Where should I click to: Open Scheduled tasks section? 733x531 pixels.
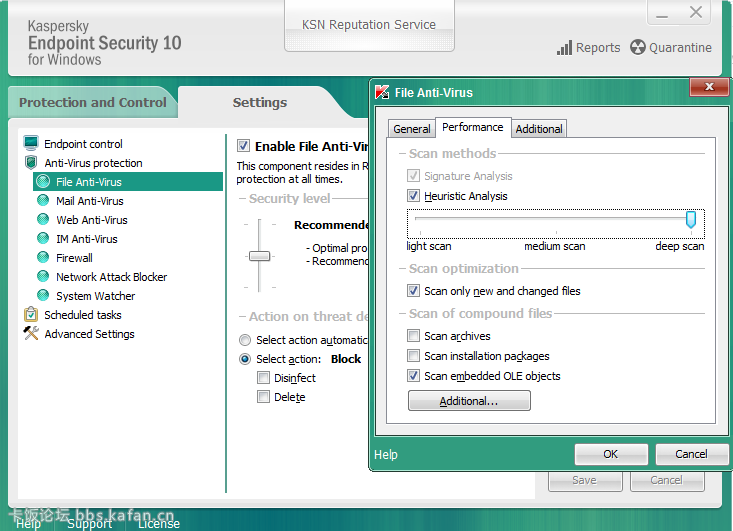point(83,315)
